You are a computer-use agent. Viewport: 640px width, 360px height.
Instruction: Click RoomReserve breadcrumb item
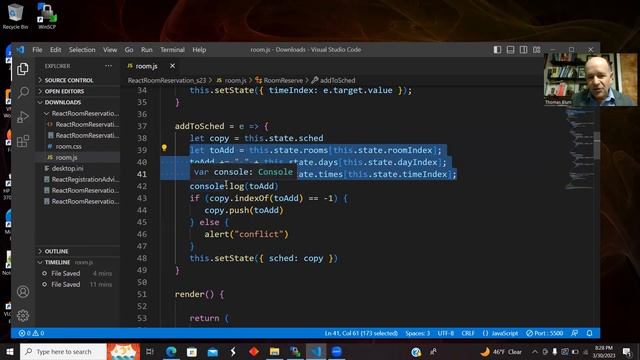(x=279, y=80)
